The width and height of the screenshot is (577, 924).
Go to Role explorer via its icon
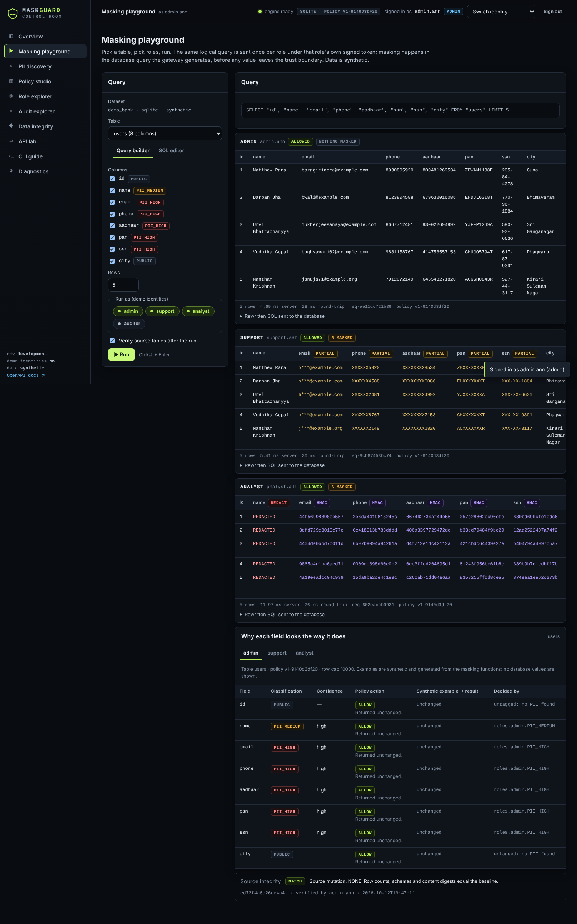pyautogui.click(x=11, y=96)
